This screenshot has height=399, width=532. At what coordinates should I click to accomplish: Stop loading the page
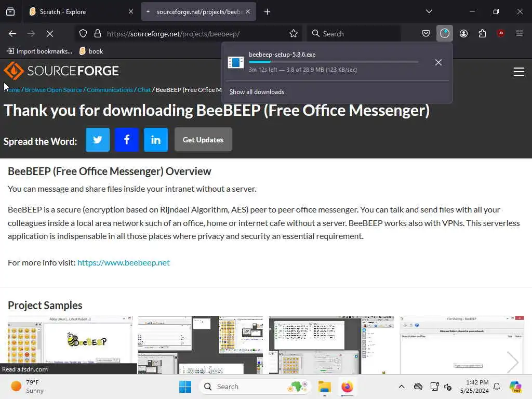pyautogui.click(x=50, y=34)
